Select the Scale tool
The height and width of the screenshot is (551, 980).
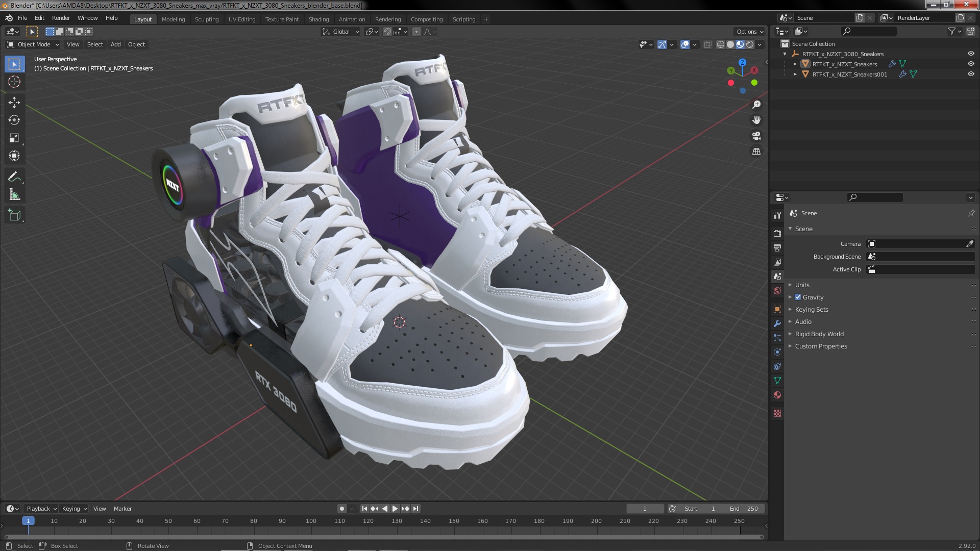point(14,138)
